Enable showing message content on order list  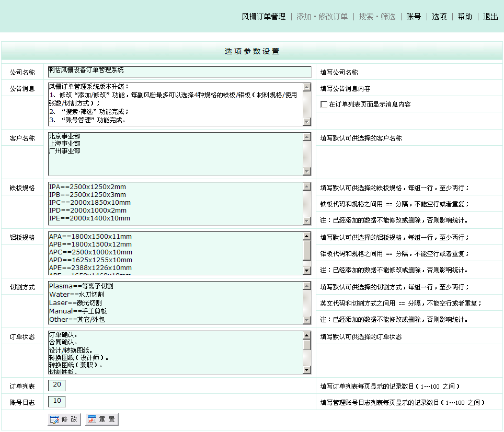[324, 104]
